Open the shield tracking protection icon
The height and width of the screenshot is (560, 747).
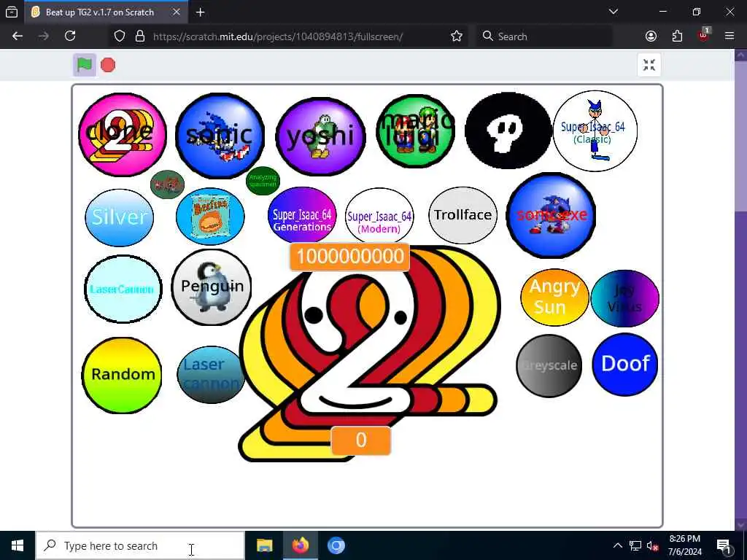tap(120, 36)
